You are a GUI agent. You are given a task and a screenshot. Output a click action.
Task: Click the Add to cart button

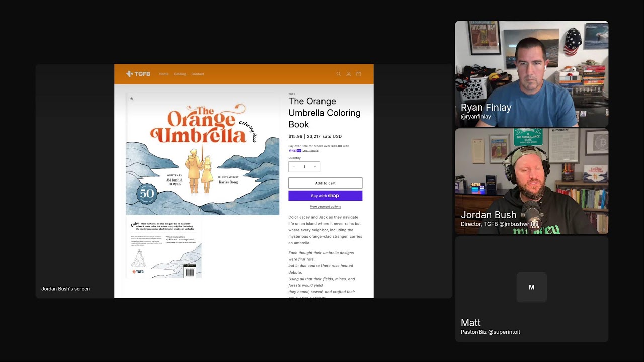325,183
